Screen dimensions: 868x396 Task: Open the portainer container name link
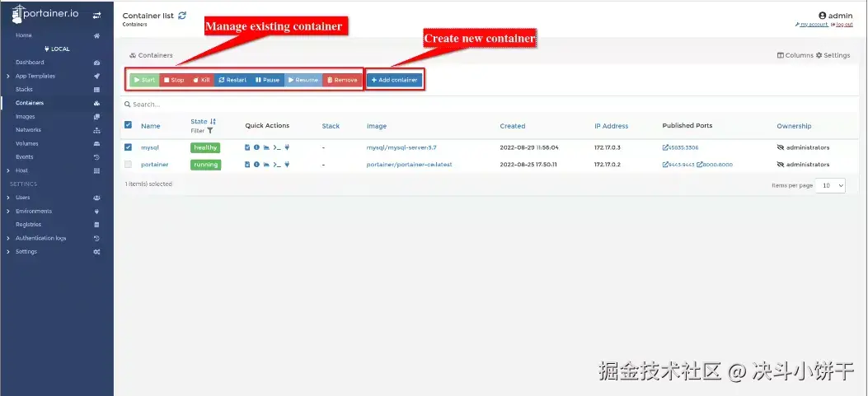coord(155,165)
